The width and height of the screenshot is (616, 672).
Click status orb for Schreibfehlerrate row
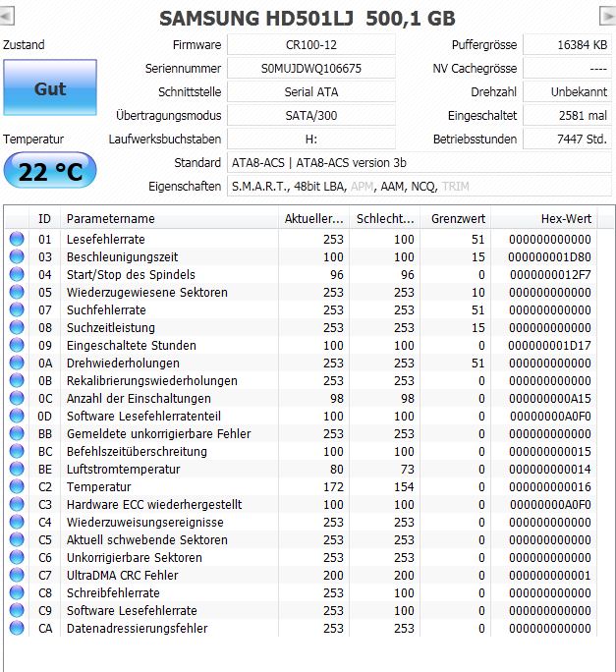pos(17,592)
